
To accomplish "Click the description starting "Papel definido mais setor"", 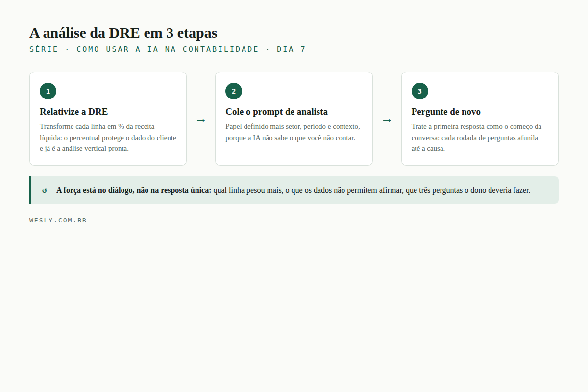I will pyautogui.click(x=293, y=132).
